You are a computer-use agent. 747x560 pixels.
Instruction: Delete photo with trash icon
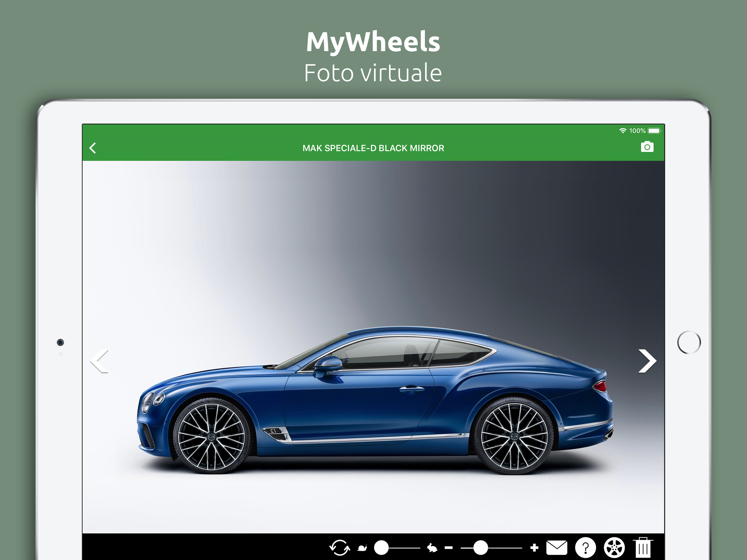click(643, 547)
